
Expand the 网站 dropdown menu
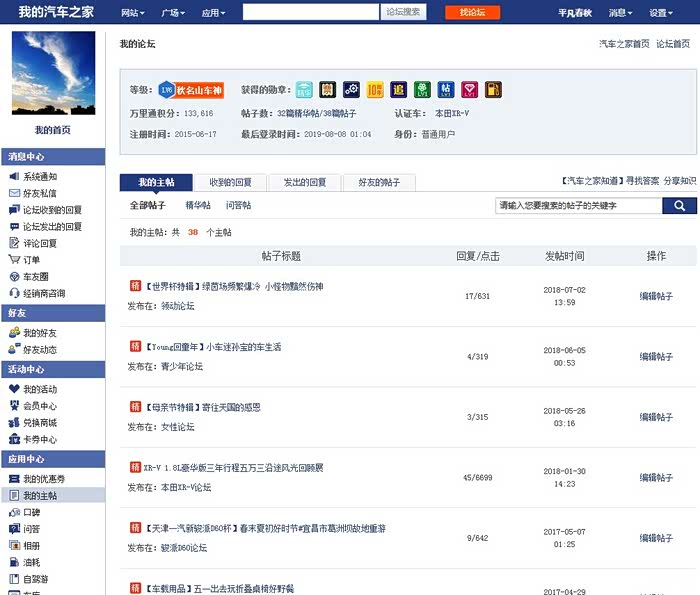pyautogui.click(x=131, y=13)
